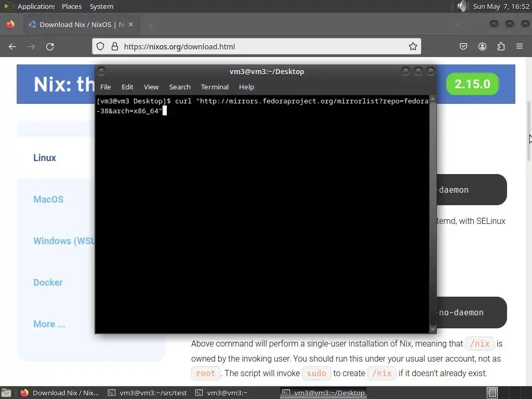The height and width of the screenshot is (399, 532).
Task: Close the Download Nix / NixOS tab
Action: 131,24
